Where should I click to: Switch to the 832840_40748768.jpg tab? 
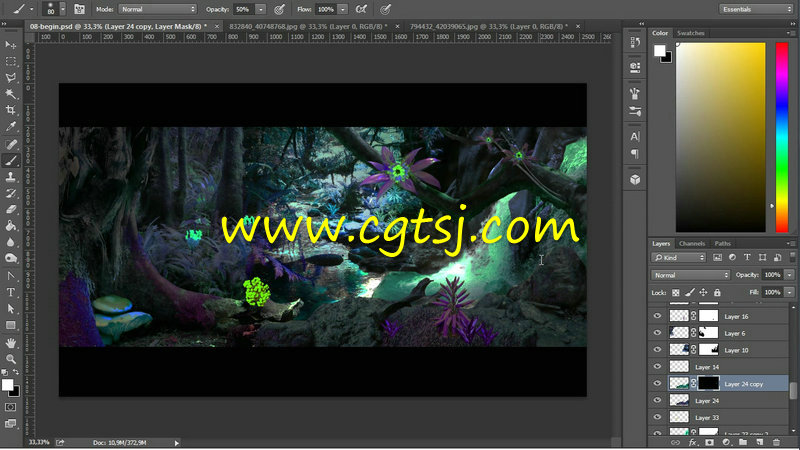308,26
